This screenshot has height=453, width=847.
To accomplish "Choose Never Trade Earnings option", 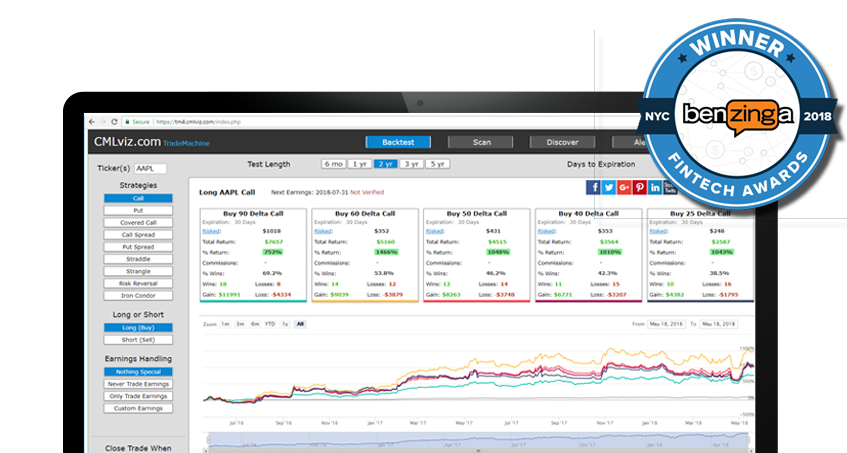I will tap(138, 384).
